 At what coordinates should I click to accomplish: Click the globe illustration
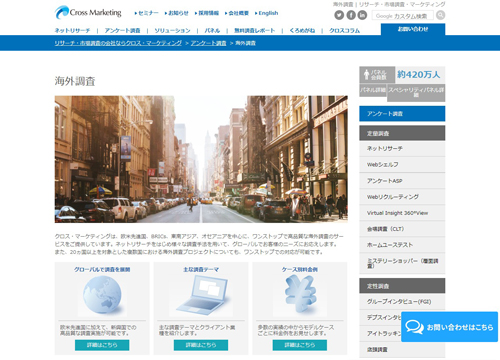click(x=102, y=295)
